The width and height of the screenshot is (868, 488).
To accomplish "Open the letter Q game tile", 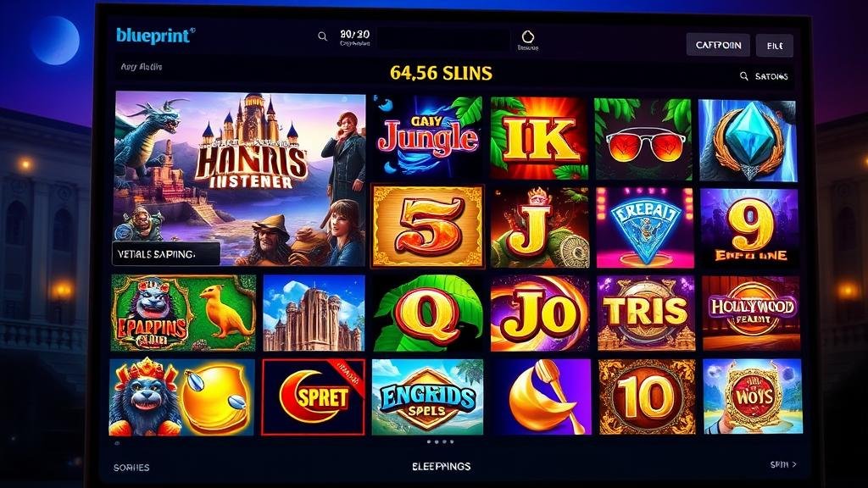I will point(427,313).
